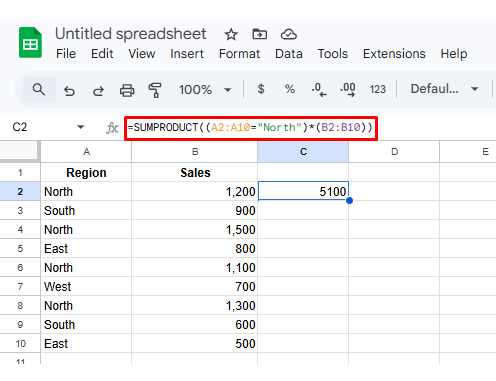Open the Help menu
This screenshot has width=496, height=381.
point(454,54)
